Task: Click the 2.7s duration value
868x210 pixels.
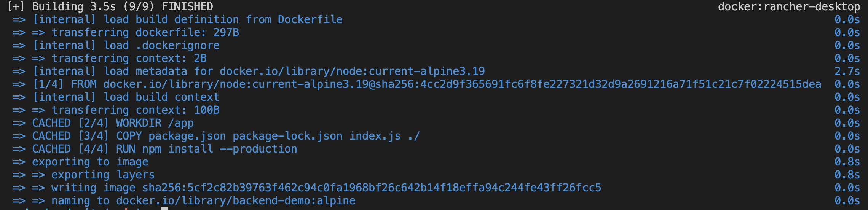Action: (847, 71)
